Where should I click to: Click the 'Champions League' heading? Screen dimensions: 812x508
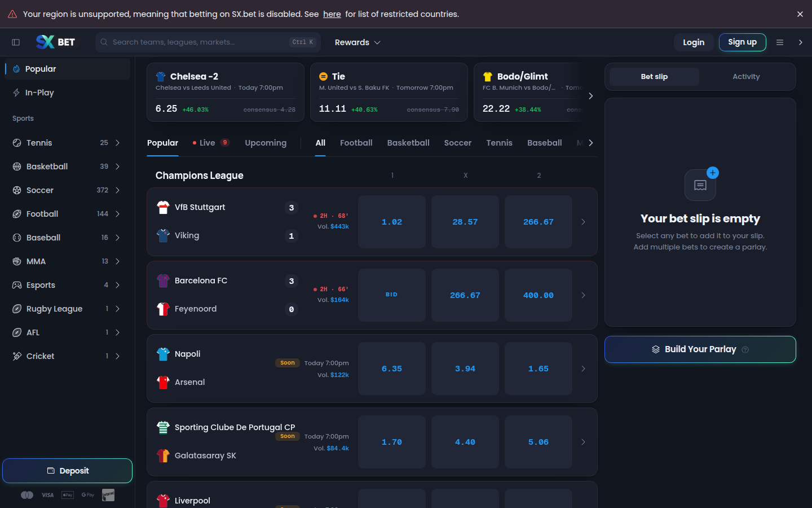click(200, 176)
